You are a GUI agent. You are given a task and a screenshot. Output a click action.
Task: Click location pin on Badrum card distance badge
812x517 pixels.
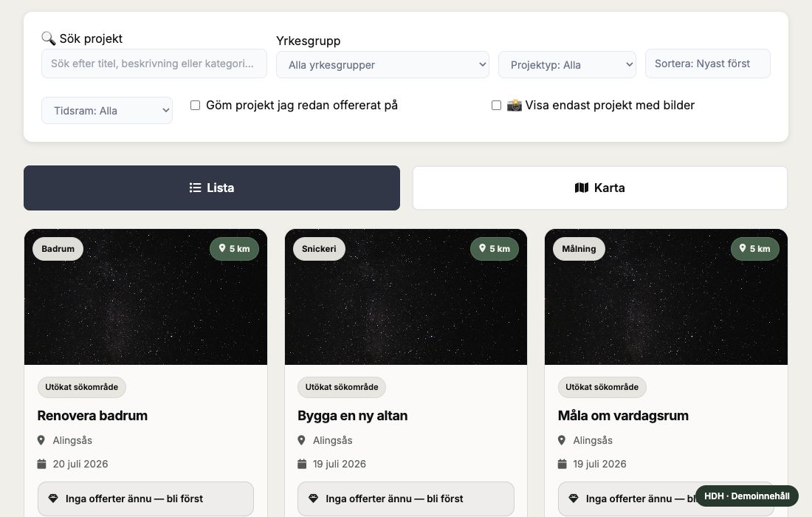222,248
